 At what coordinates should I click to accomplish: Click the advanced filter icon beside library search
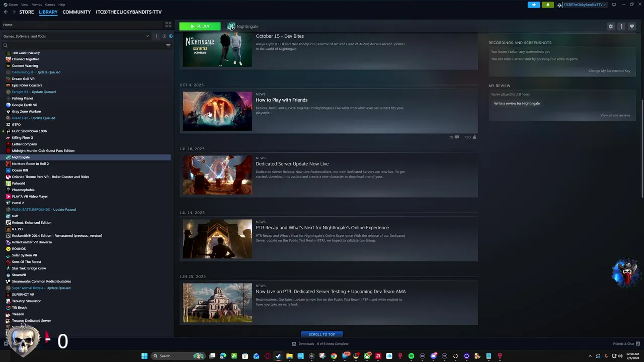(x=168, y=46)
